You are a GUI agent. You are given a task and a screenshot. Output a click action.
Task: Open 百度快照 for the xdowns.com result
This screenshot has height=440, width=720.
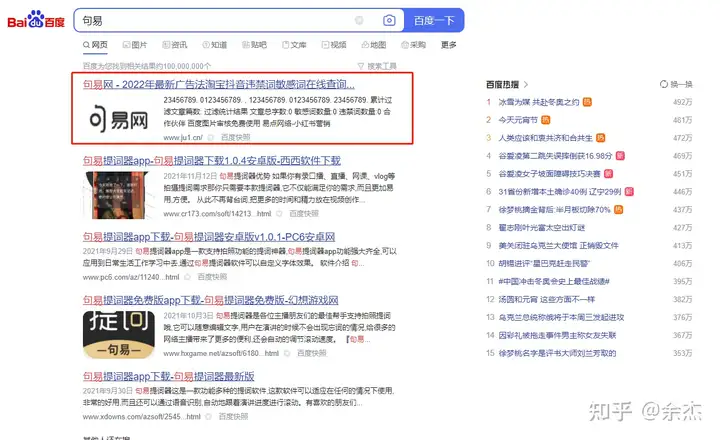point(233,417)
